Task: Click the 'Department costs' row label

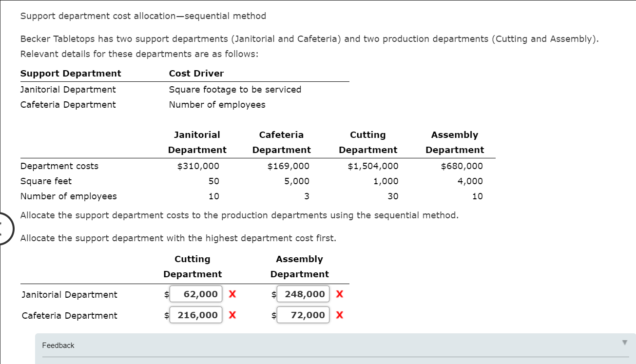Action: [59, 166]
